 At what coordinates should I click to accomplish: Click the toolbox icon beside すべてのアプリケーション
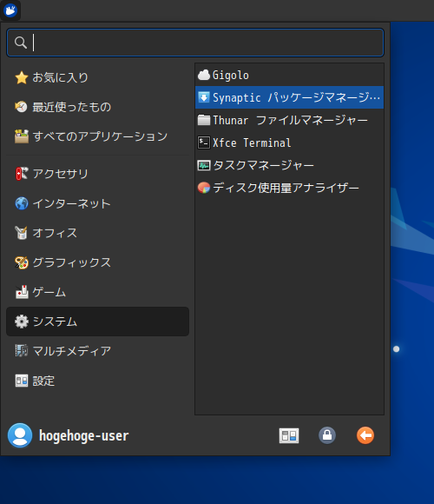coord(22,136)
